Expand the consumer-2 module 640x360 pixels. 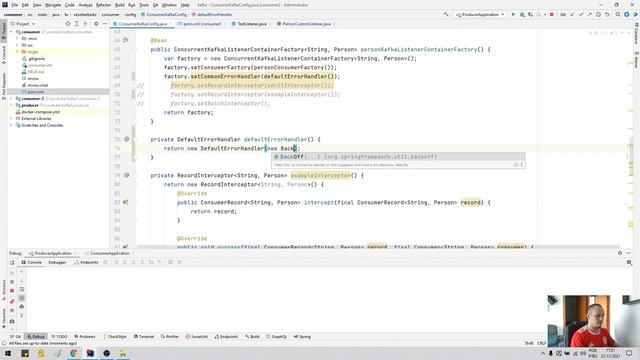(x=11, y=98)
